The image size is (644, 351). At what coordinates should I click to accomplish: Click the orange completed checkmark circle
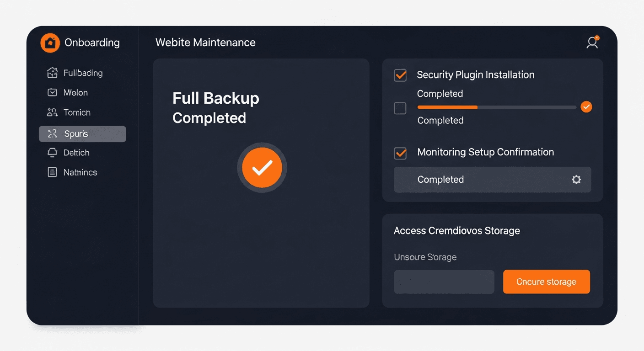click(586, 107)
